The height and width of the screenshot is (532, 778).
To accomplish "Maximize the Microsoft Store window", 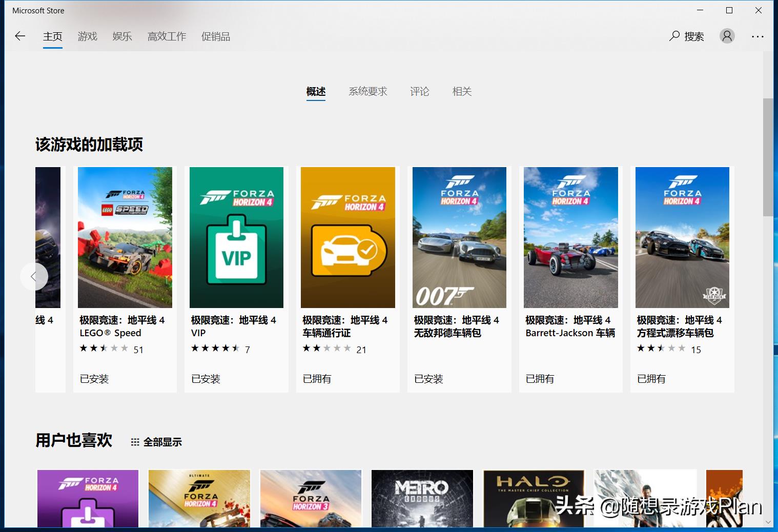I will (729, 10).
